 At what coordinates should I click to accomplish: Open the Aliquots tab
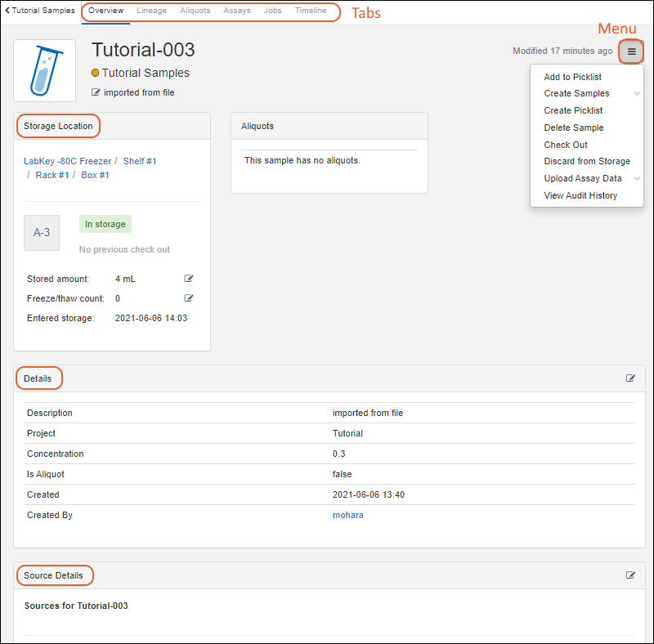click(195, 11)
